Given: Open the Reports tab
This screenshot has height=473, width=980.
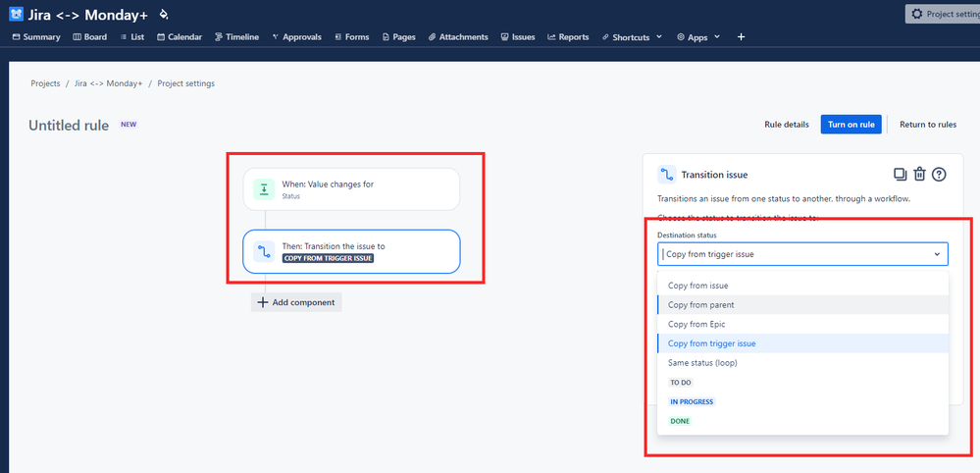Looking at the screenshot, I should [x=568, y=37].
